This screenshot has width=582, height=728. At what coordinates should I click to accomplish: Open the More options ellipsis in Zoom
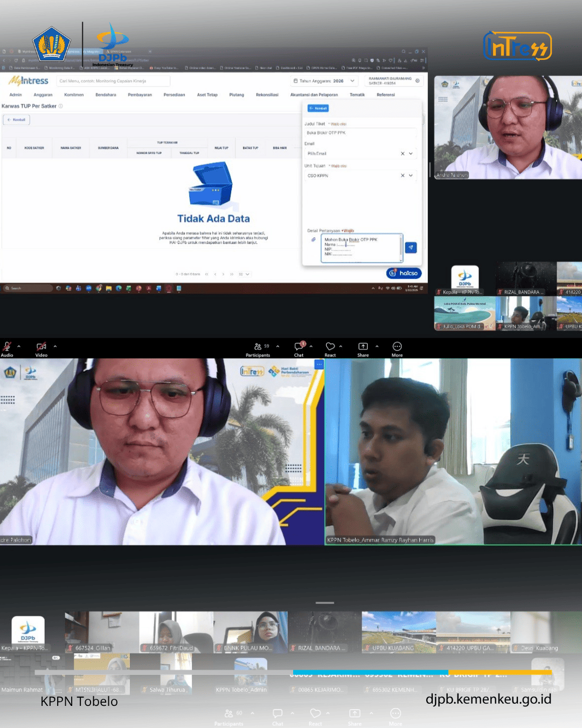(x=397, y=347)
